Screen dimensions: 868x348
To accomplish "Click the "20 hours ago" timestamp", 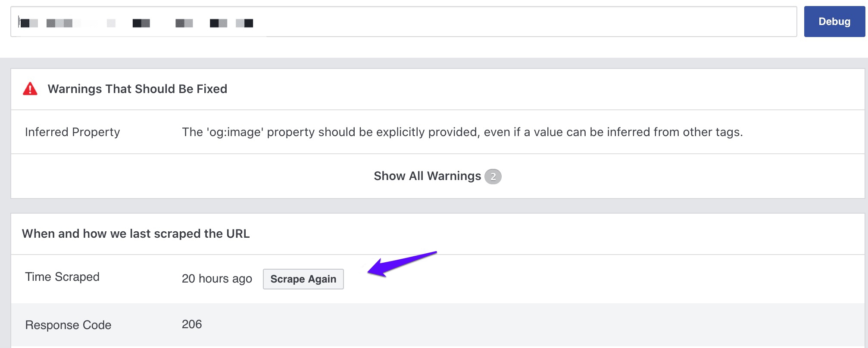I will pyautogui.click(x=217, y=279).
